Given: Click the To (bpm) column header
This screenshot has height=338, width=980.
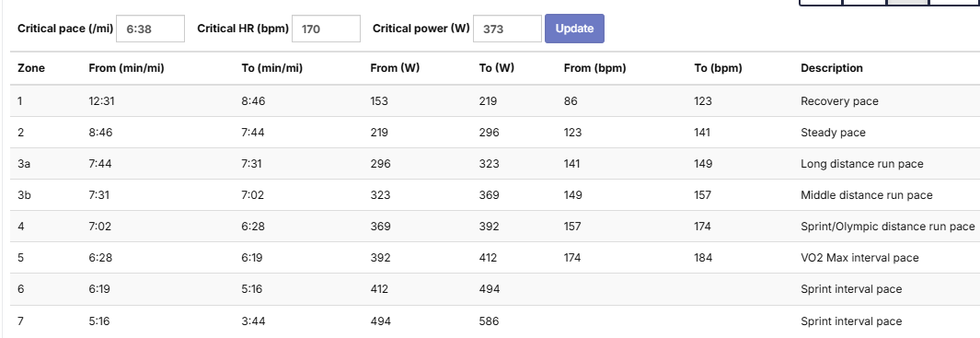Looking at the screenshot, I should [718, 68].
